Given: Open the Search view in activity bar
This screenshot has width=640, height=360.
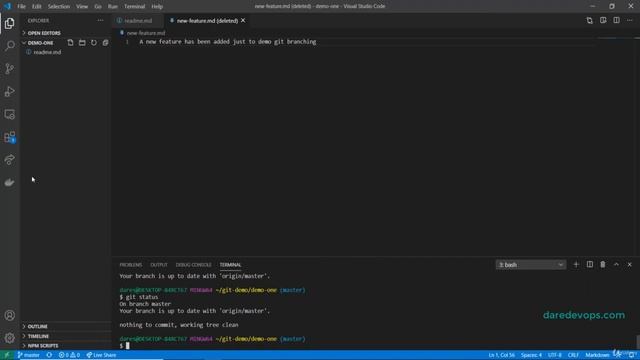Looking at the screenshot, I should [10, 46].
